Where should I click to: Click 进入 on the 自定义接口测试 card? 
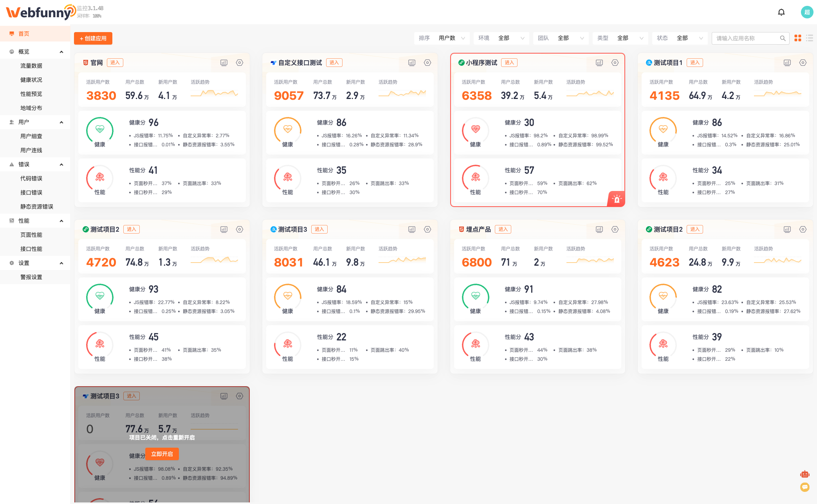(334, 63)
